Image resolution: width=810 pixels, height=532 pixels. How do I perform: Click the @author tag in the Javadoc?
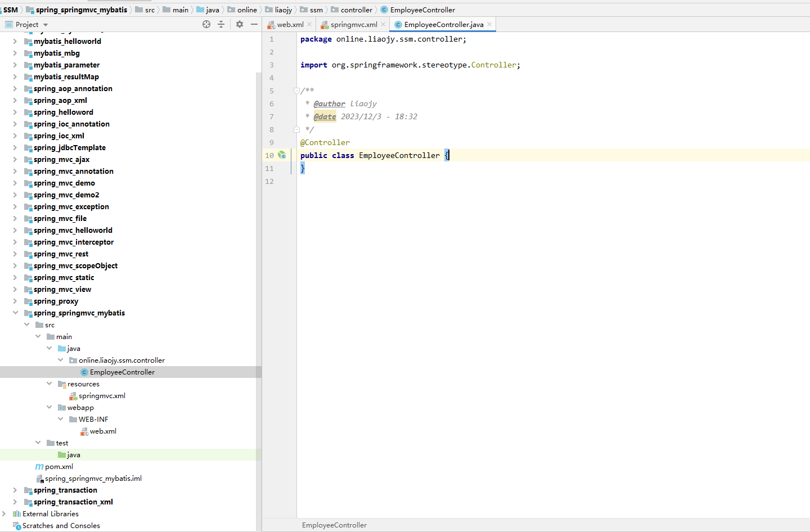click(330, 103)
